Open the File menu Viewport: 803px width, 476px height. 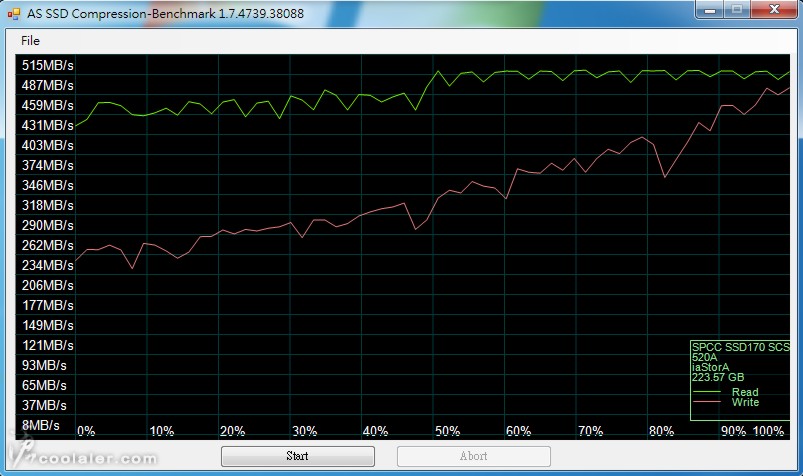(x=30, y=40)
